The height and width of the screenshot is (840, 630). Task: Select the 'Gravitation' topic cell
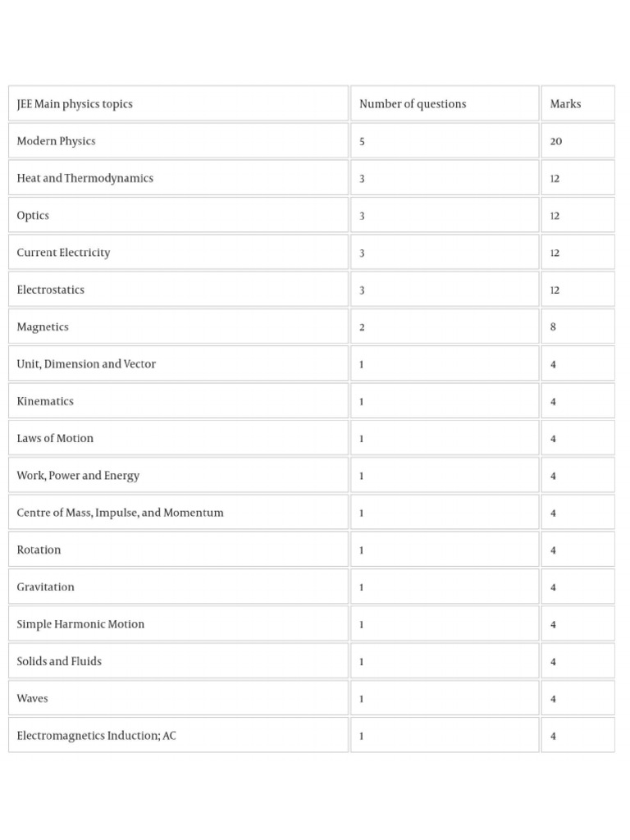click(178, 587)
